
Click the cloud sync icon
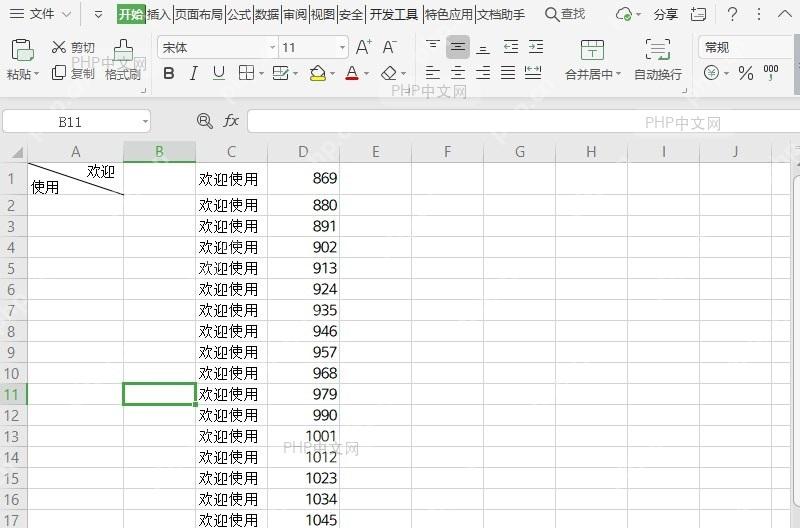[x=624, y=14]
